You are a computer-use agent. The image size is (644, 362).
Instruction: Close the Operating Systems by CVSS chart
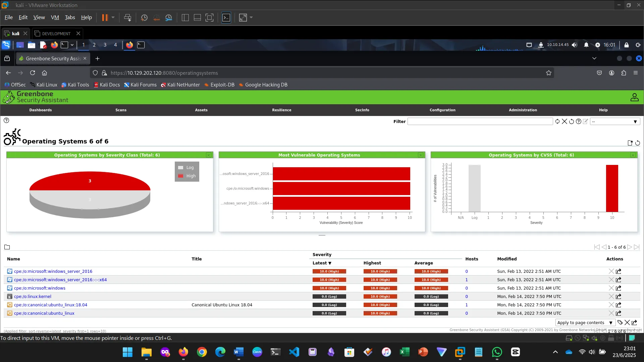pyautogui.click(x=633, y=155)
